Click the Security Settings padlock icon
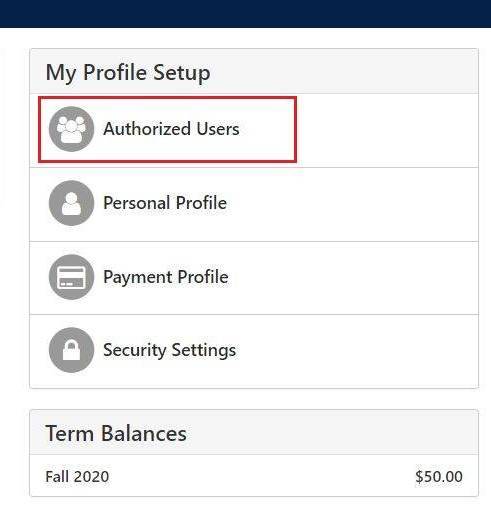Viewport: 491px width, 509px height. tap(71, 350)
